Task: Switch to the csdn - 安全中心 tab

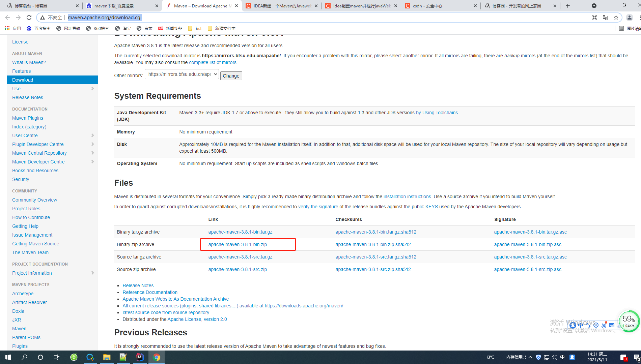Action: (441, 6)
